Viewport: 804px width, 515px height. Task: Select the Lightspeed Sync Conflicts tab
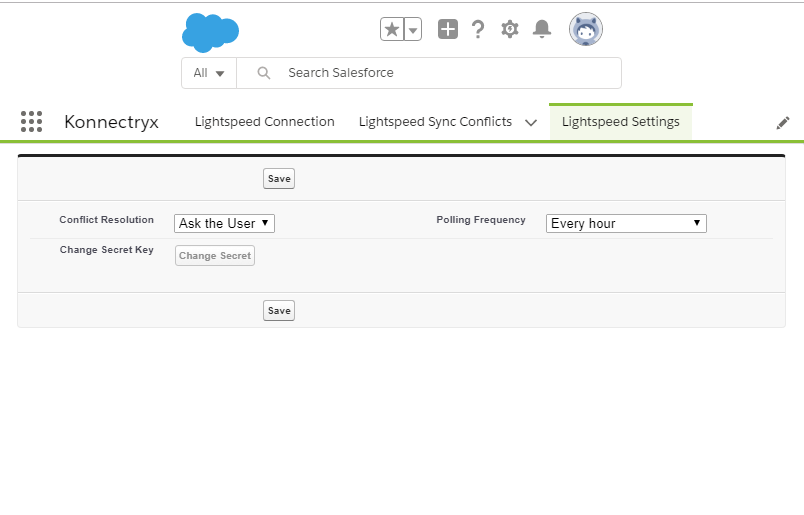point(435,122)
